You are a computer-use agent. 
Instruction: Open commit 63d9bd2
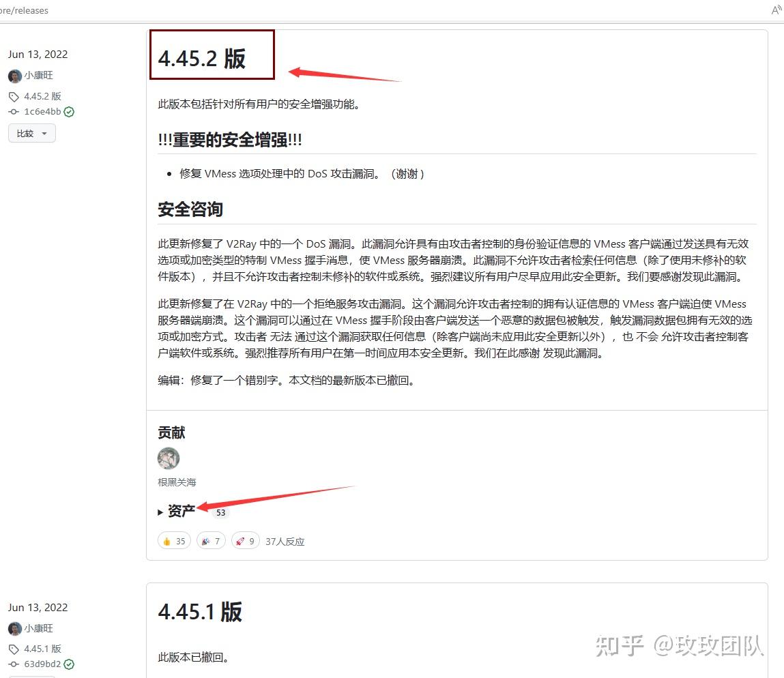42,664
